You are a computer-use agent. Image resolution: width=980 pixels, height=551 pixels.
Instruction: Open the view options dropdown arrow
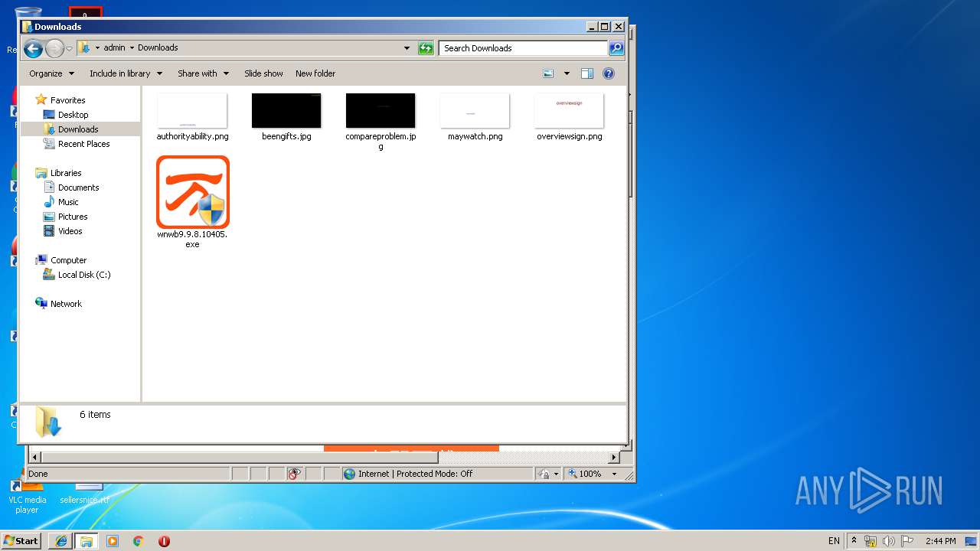pos(567,73)
